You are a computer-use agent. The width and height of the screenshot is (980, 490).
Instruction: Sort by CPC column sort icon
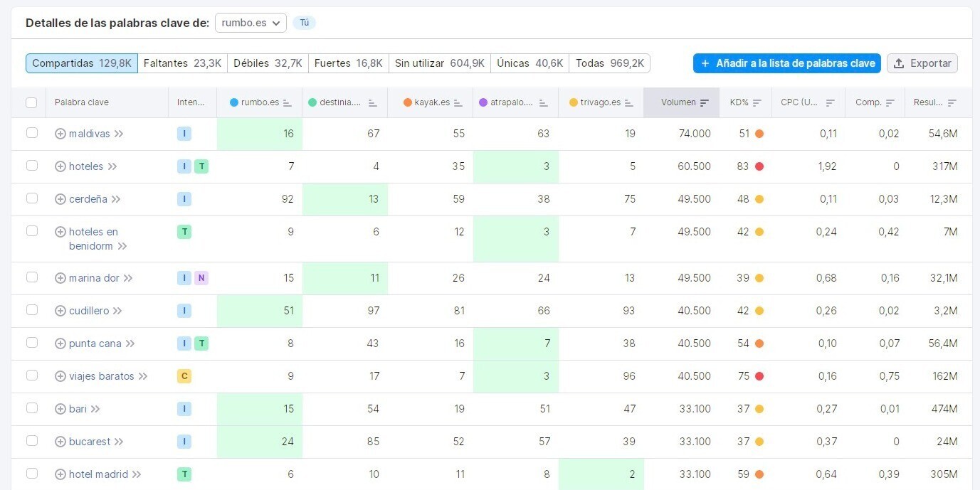831,102
